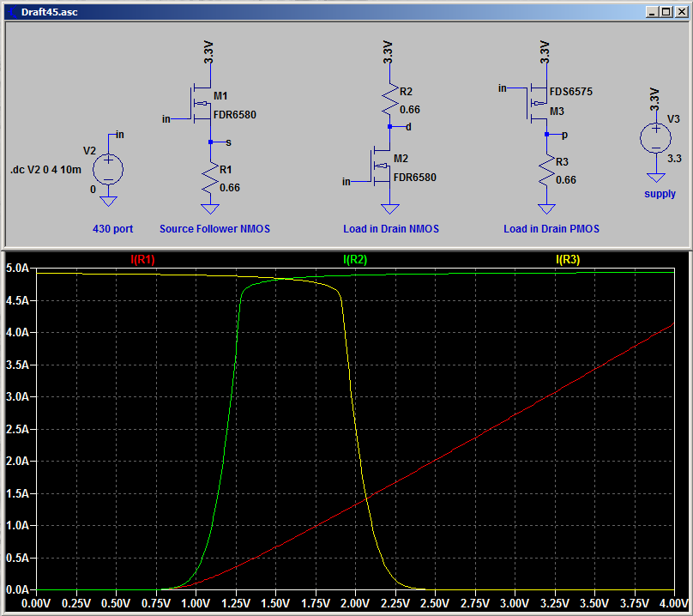This screenshot has width=693, height=616.
Task: Click the 0 value beside V2
Action: tap(93, 190)
